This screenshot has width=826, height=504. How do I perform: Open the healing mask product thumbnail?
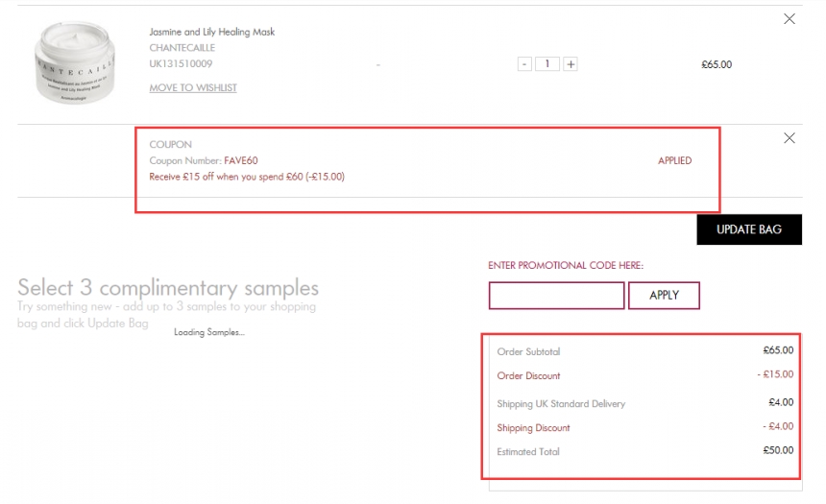click(x=75, y=62)
